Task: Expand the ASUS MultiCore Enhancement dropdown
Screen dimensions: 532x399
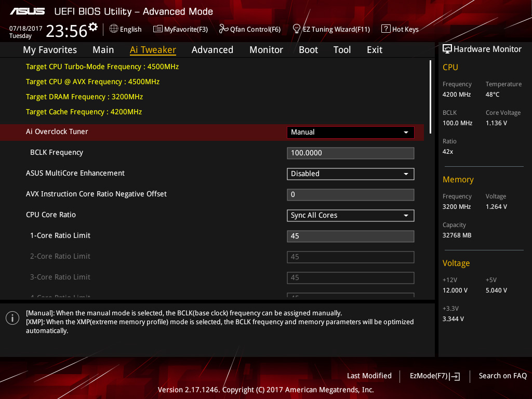Action: point(351,174)
